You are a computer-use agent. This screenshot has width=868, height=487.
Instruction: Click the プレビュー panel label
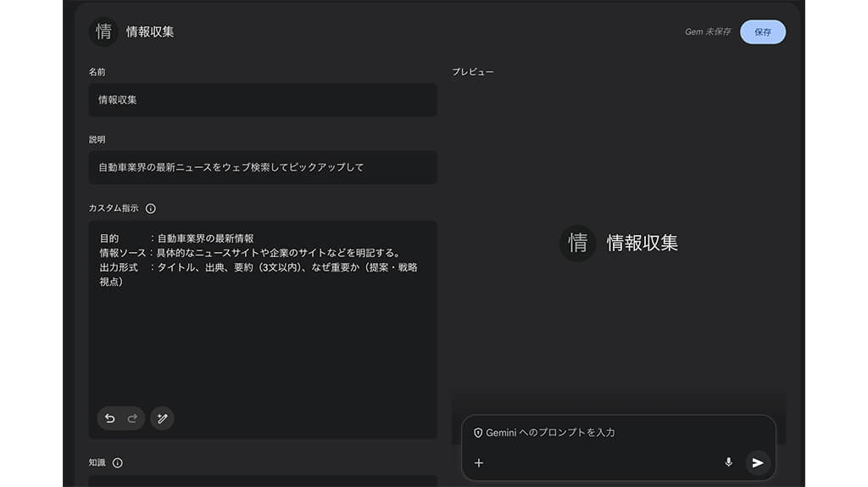pos(472,72)
